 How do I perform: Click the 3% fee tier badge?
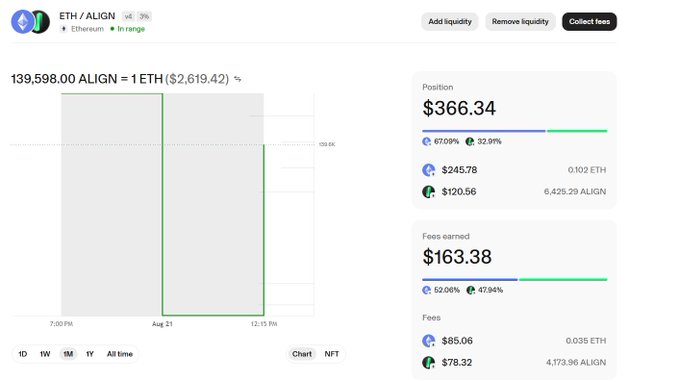[144, 16]
